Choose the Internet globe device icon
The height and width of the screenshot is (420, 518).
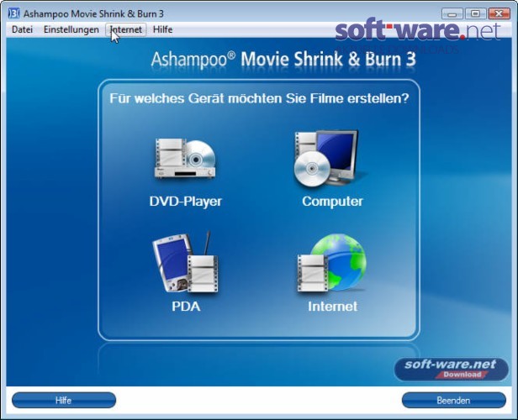331,263
